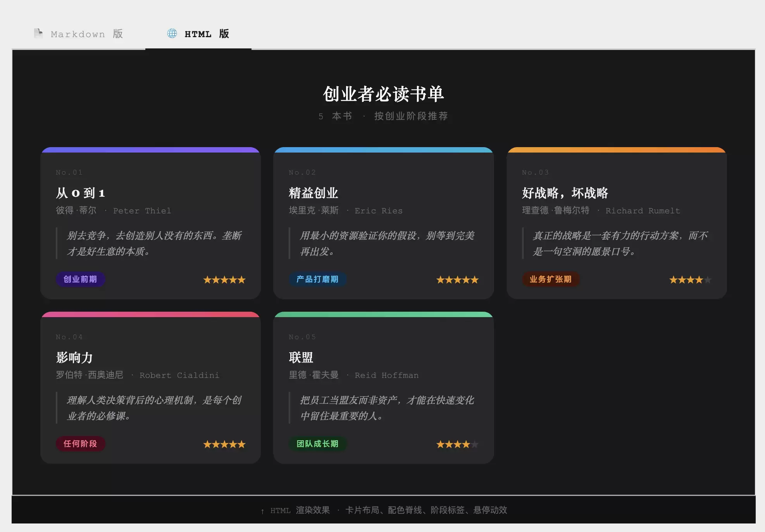Click the author name Robert Cialdini
This screenshot has width=765, height=532.
(x=179, y=375)
